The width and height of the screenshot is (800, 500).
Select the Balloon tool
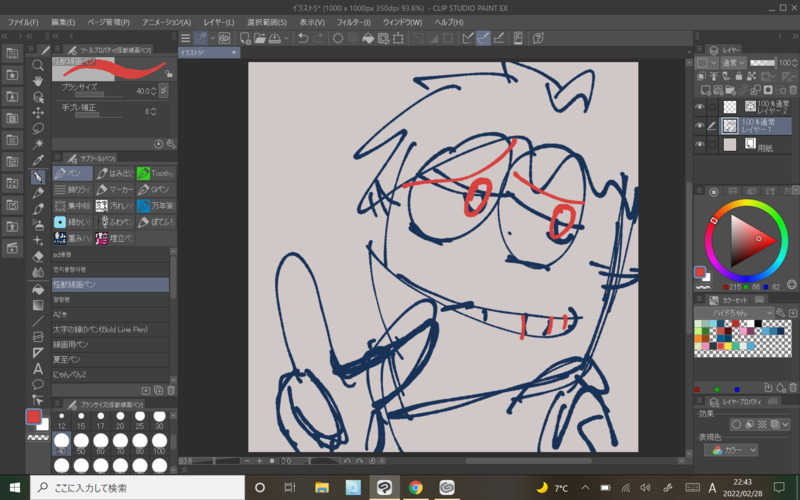point(38,384)
